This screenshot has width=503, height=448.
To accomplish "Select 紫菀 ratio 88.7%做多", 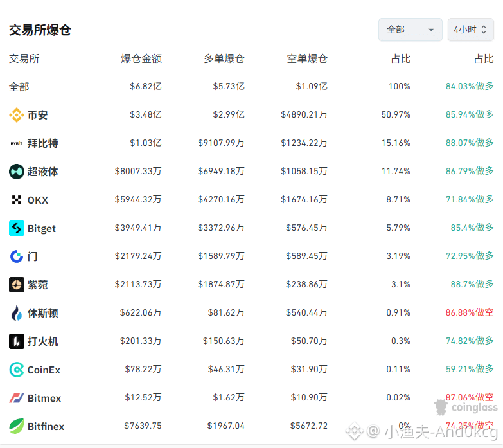I will pyautogui.click(x=472, y=284).
